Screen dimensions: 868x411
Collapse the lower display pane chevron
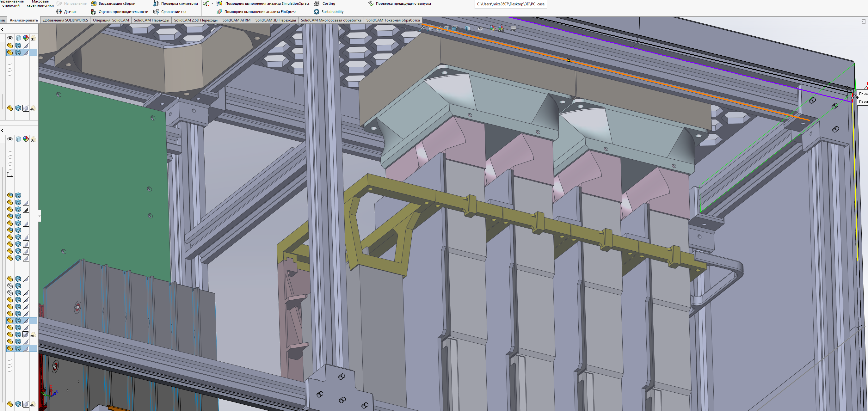pos(2,130)
